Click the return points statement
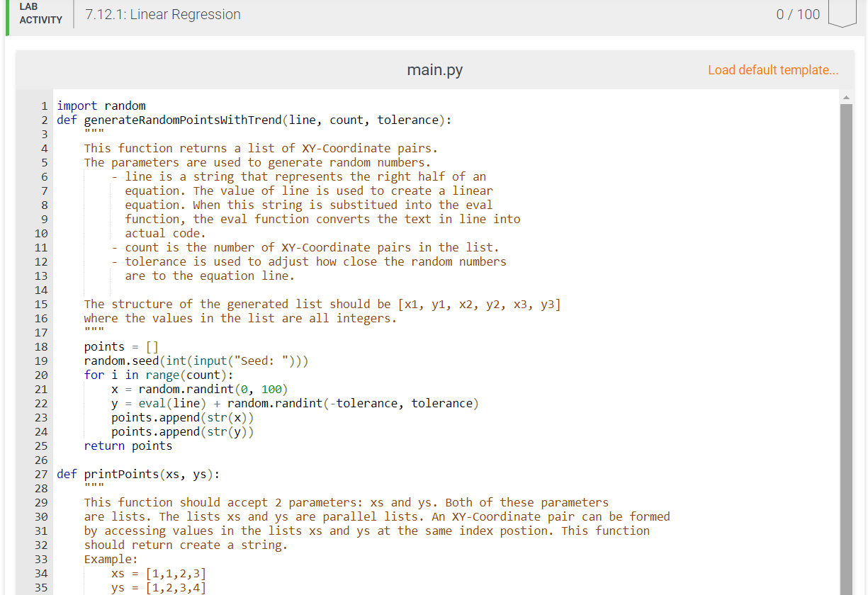This screenshot has height=595, width=868. (x=128, y=445)
